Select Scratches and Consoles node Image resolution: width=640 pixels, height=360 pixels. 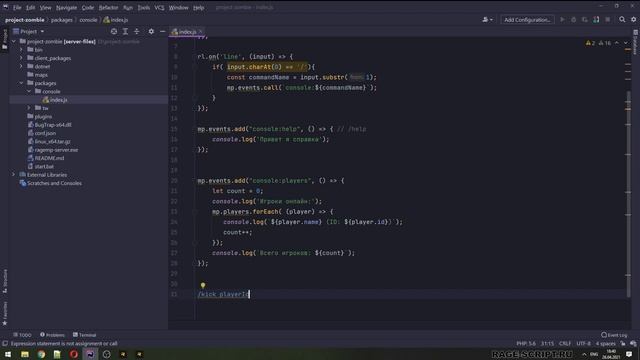(54, 183)
